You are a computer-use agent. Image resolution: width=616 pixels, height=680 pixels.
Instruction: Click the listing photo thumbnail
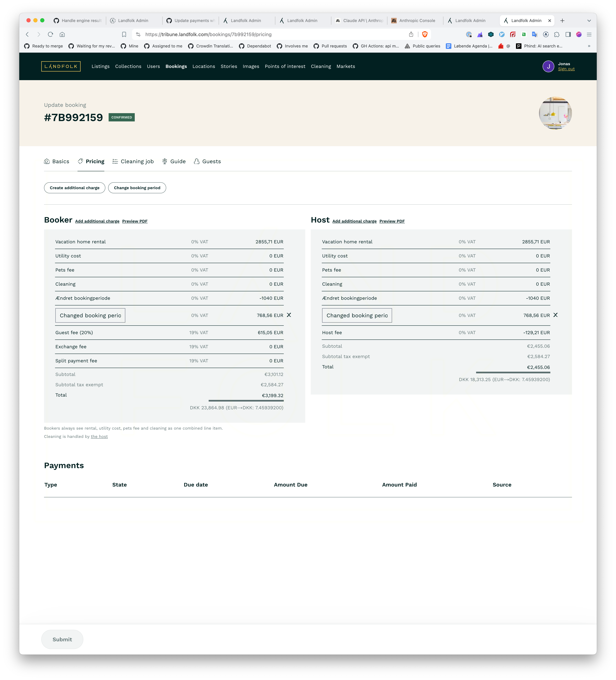click(x=555, y=113)
